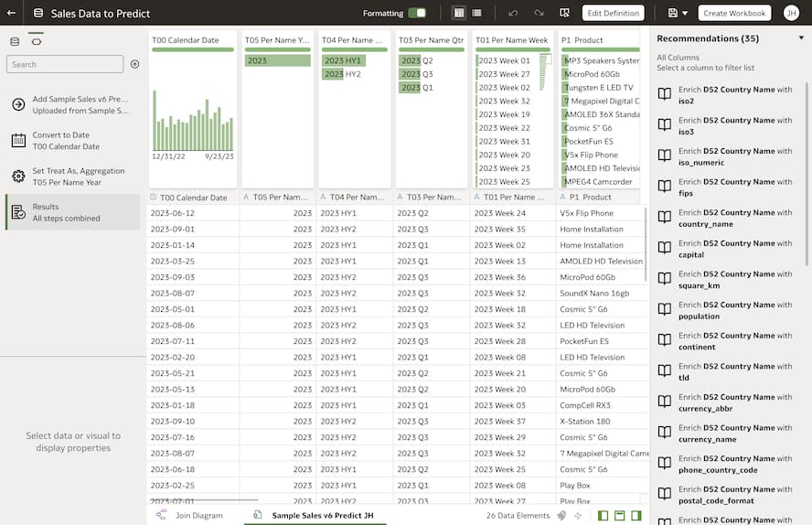Switch to data tiles view icon
The image size is (812, 525).
pos(458,13)
